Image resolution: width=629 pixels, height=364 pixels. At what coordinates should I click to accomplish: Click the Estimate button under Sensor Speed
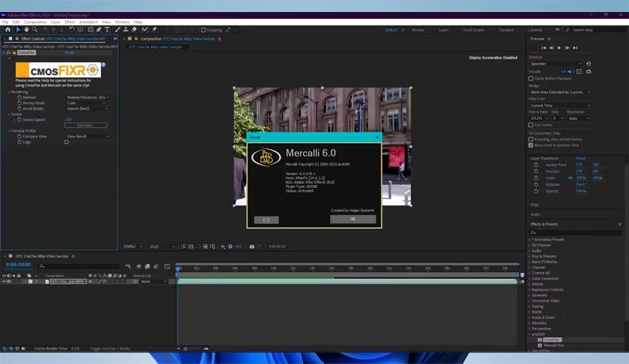coord(86,125)
